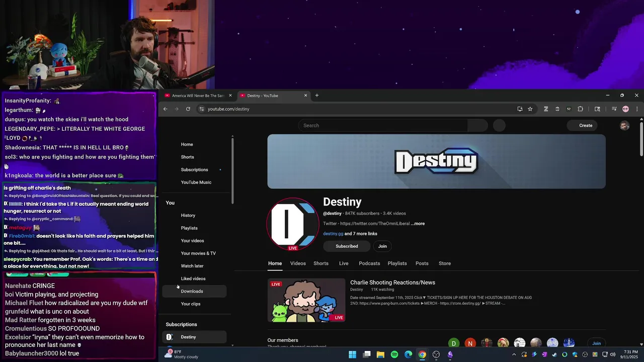Open YouTube Music in the sidebar
644x362 pixels.
click(194, 182)
